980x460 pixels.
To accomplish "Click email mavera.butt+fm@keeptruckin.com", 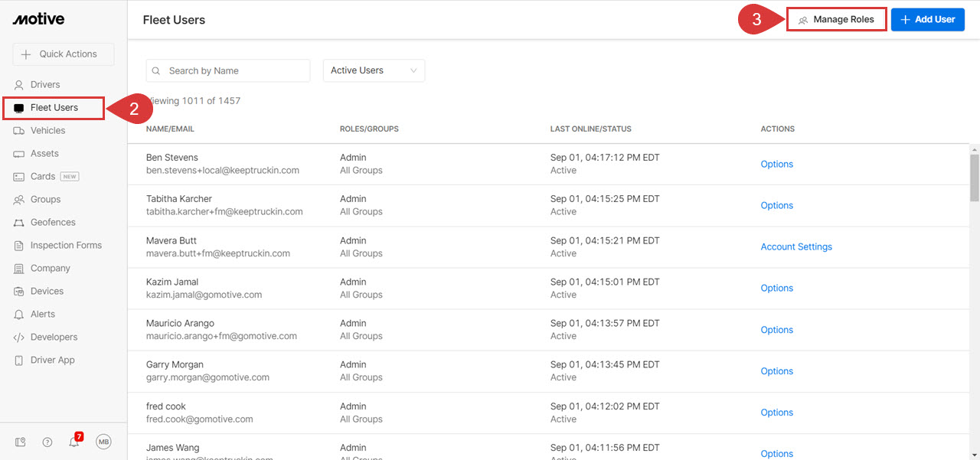I will (218, 253).
